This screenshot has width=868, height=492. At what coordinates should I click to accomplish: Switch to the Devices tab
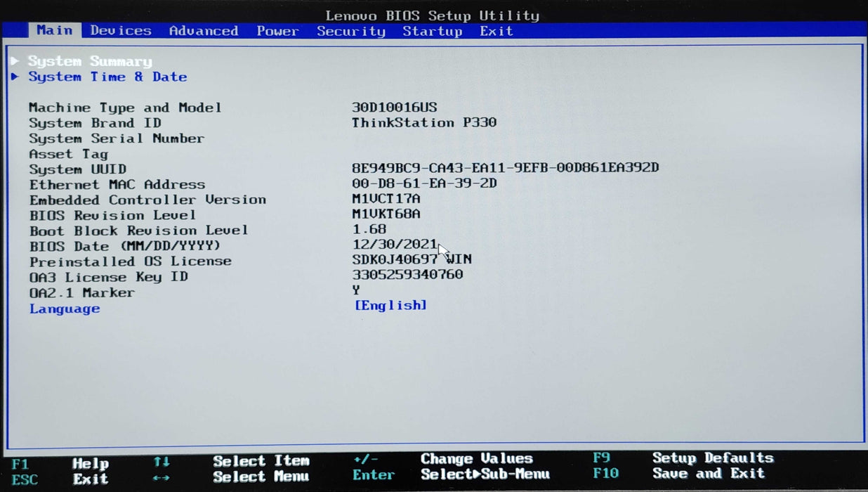121,30
